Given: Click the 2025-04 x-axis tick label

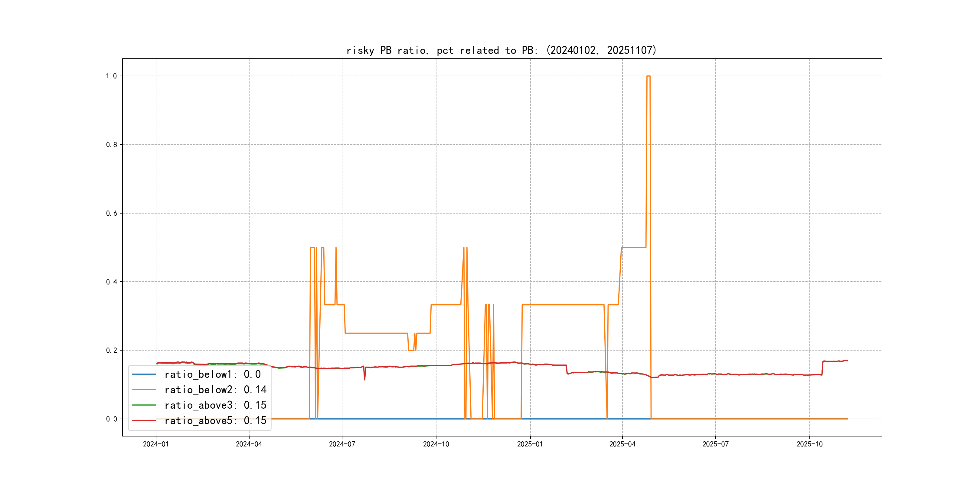Looking at the screenshot, I should click(x=622, y=444).
